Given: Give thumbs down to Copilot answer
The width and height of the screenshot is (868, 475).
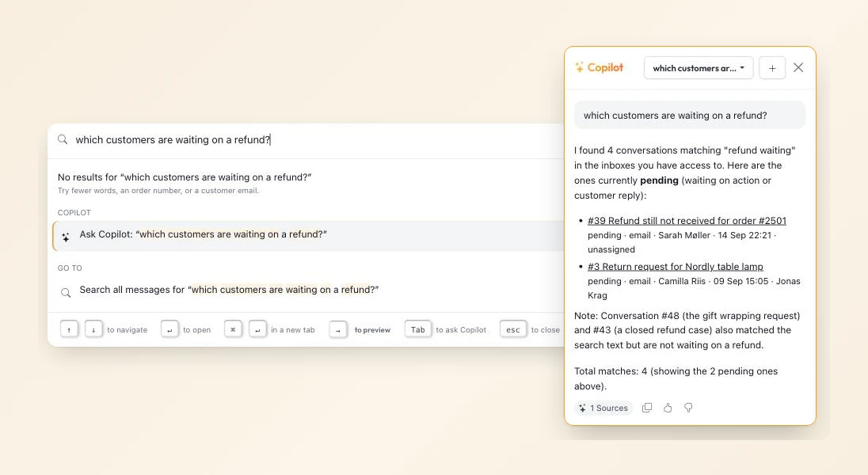Looking at the screenshot, I should pyautogui.click(x=688, y=408).
